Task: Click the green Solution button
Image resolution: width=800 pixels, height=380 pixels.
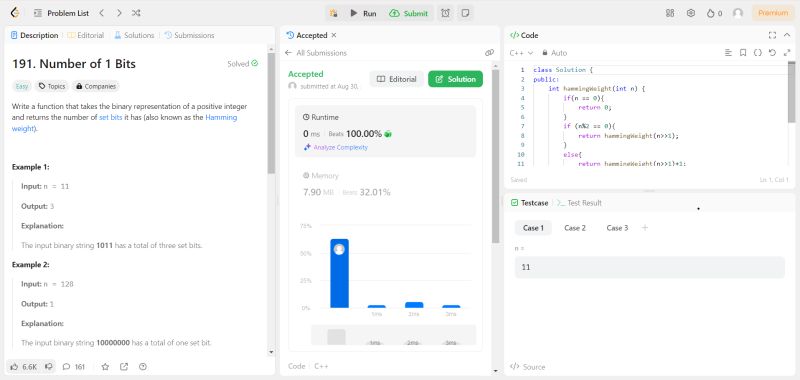Action: click(455, 79)
